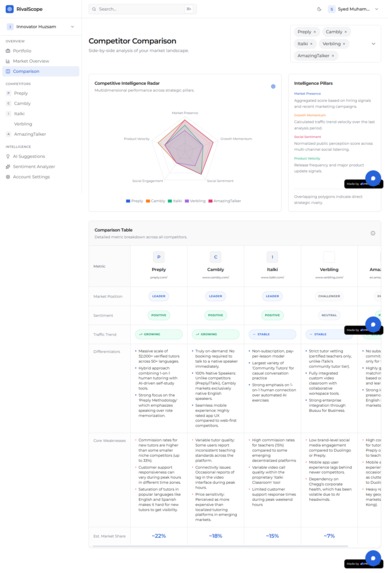Open the preply.com link in table
This screenshot has width=388, height=573.
click(x=159, y=277)
